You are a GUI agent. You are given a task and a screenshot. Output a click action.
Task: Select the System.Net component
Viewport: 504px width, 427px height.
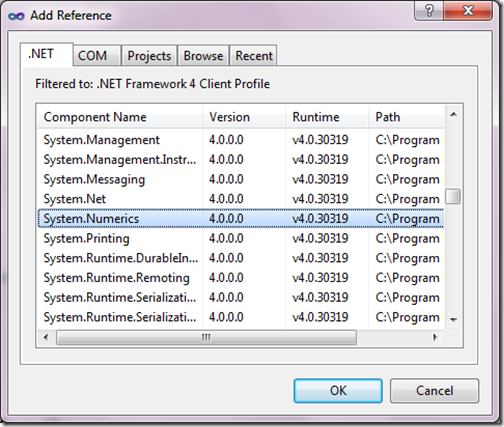pos(241,199)
